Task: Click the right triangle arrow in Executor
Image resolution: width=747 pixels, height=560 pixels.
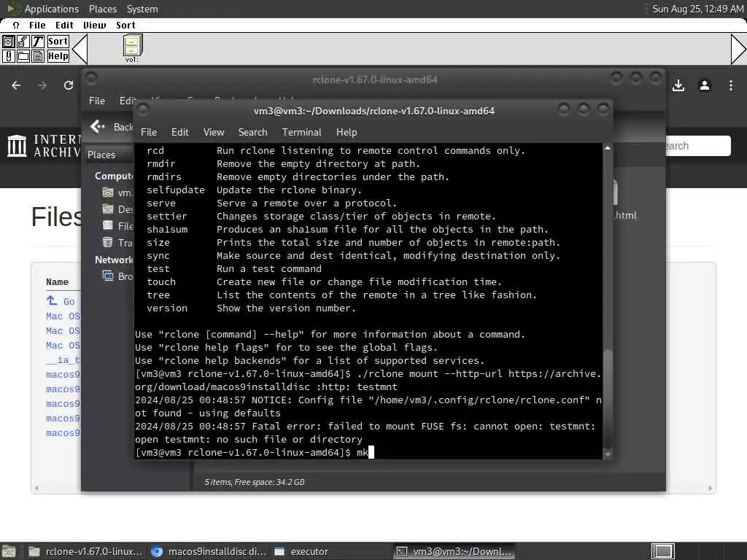Action: 738,49
